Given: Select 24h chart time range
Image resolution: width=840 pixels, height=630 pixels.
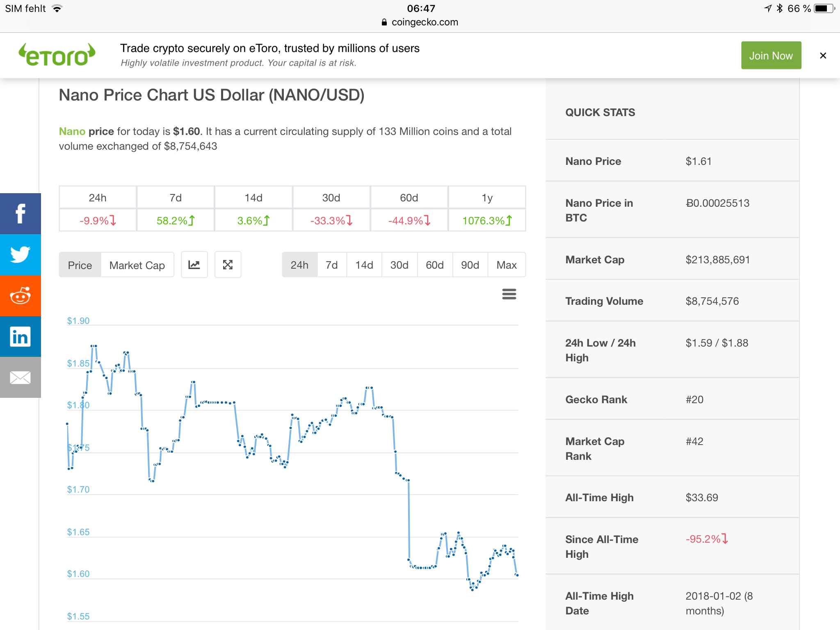Looking at the screenshot, I should point(299,265).
